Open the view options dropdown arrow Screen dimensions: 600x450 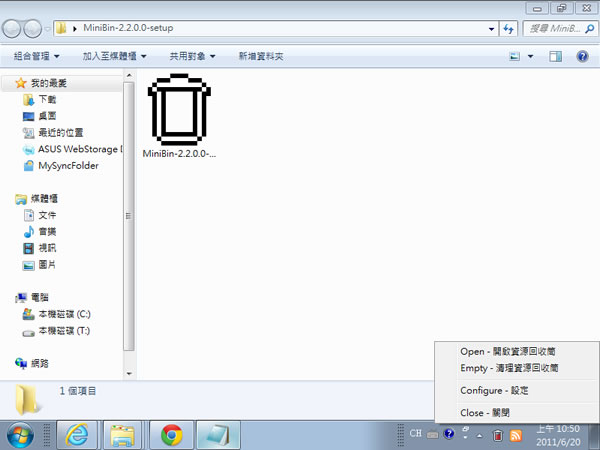pyautogui.click(x=530, y=57)
